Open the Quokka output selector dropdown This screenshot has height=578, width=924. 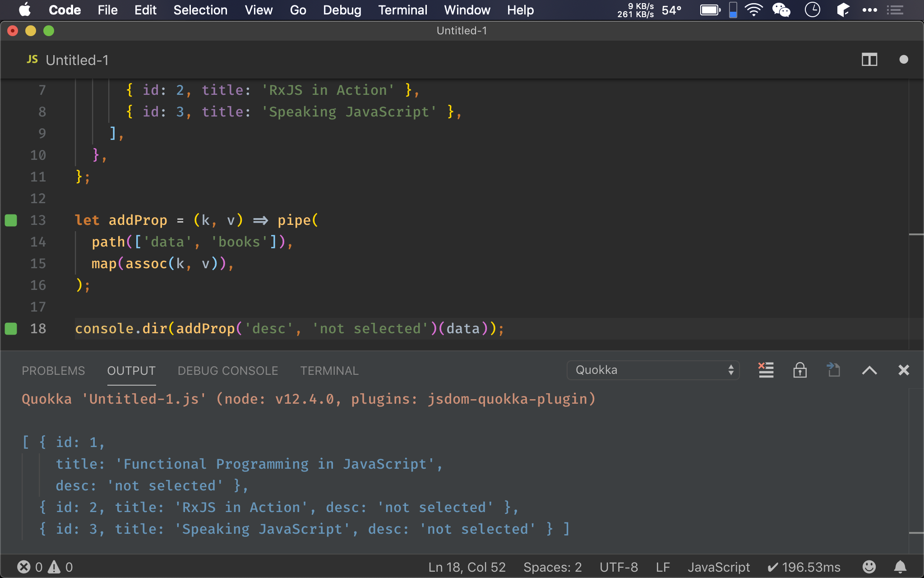[x=655, y=370]
